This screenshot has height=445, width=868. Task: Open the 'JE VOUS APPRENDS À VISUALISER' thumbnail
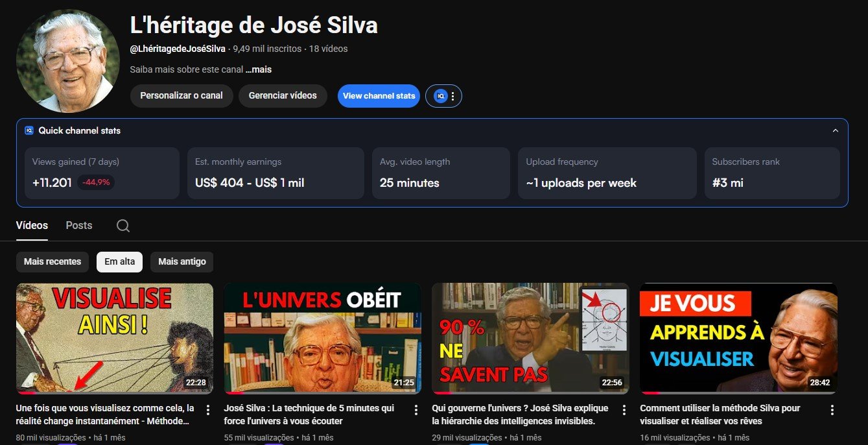tap(739, 338)
